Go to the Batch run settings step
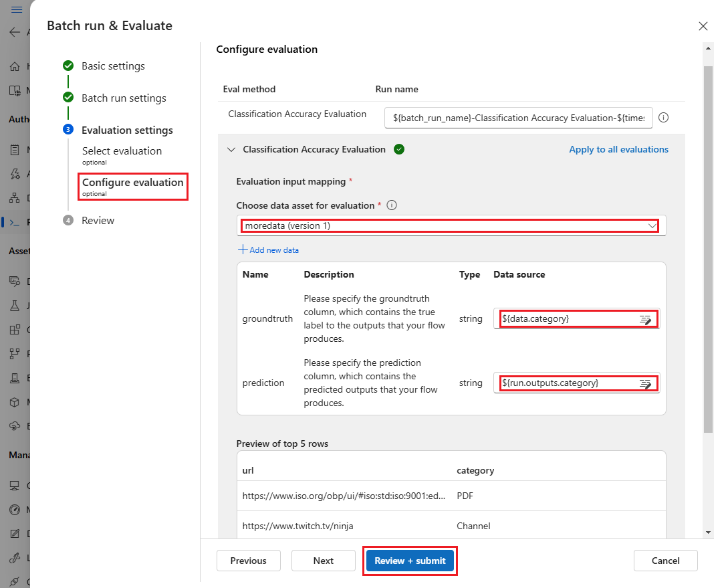 pos(124,98)
